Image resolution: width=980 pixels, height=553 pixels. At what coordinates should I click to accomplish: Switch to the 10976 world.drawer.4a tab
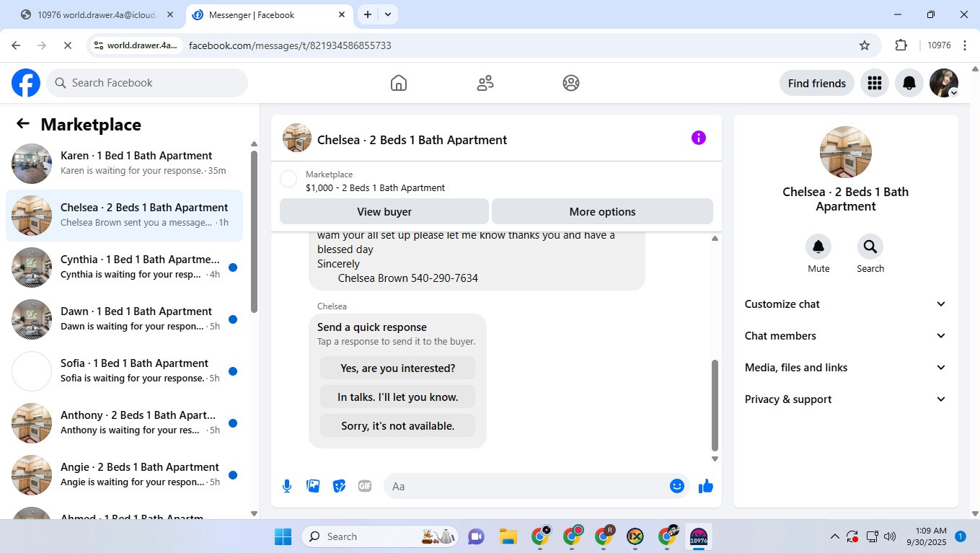[97, 14]
